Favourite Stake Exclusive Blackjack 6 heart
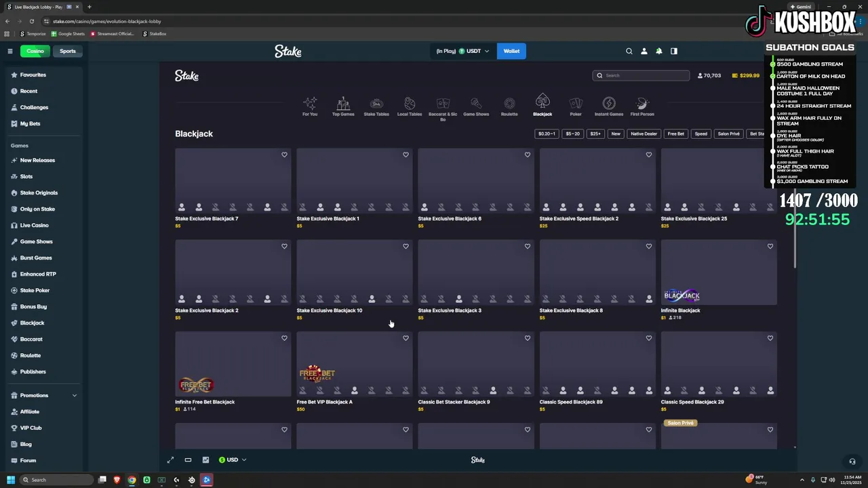868x488 pixels. point(527,155)
